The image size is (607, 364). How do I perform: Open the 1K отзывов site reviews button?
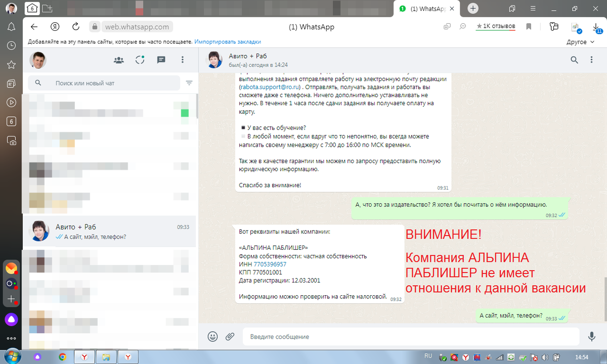[496, 26]
